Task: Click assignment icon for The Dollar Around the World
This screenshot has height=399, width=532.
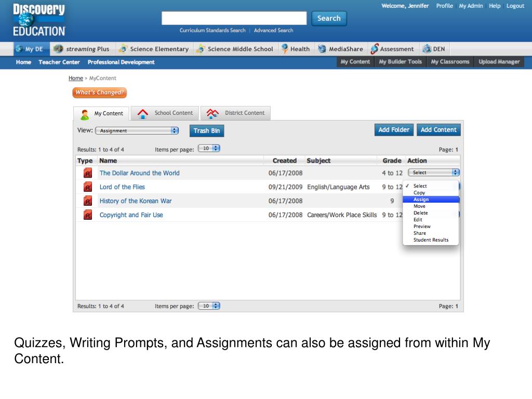Action: (x=88, y=173)
